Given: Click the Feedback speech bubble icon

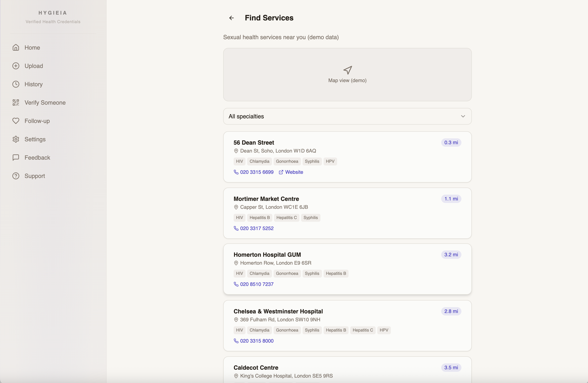Looking at the screenshot, I should coord(16,158).
